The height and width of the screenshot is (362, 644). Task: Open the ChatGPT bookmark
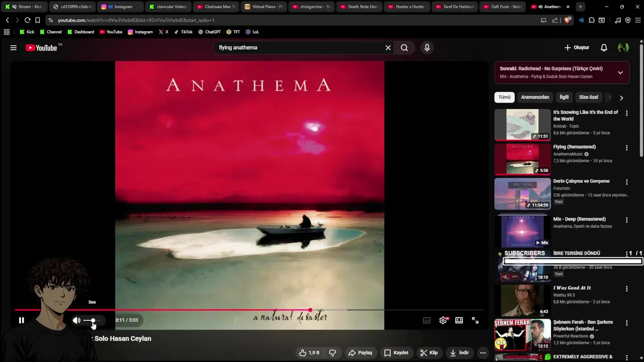pyautogui.click(x=209, y=32)
